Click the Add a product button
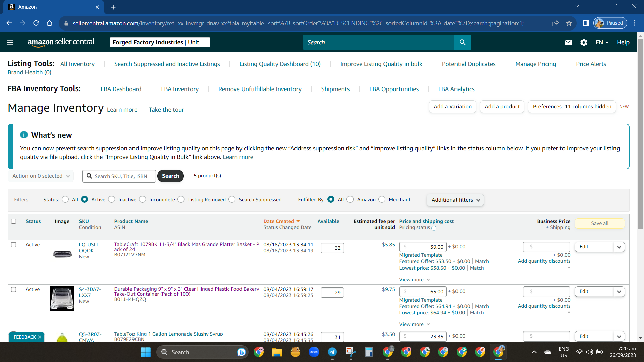Screen dimensions: 644x362 502,107
